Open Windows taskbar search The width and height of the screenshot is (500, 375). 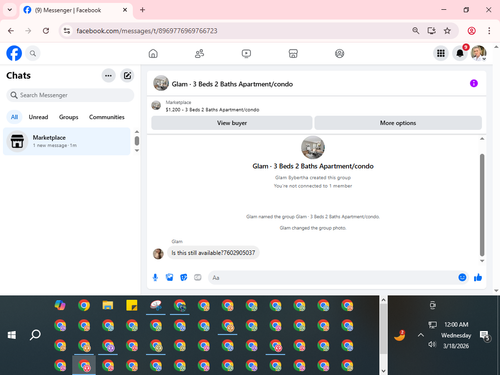(x=35, y=335)
